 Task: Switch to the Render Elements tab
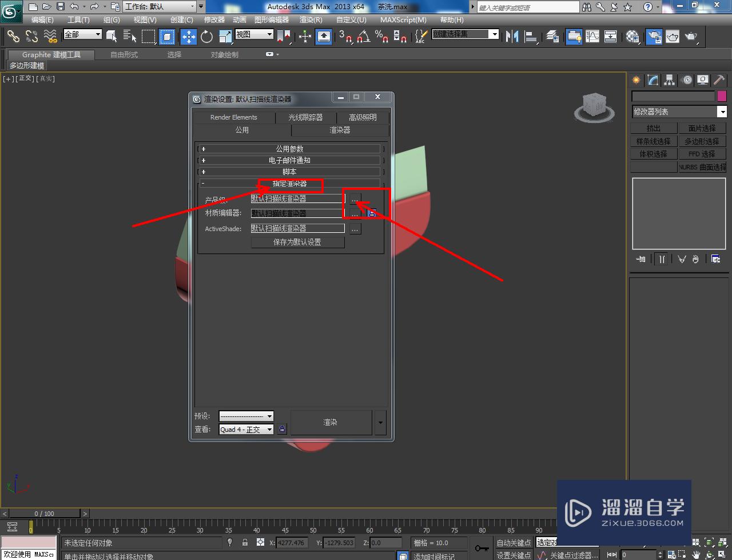(x=234, y=117)
